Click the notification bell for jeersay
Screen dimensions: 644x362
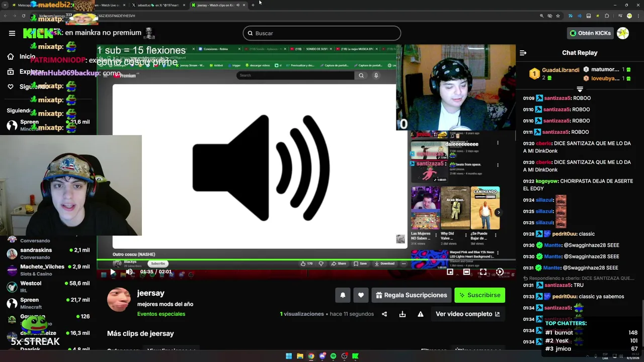343,295
